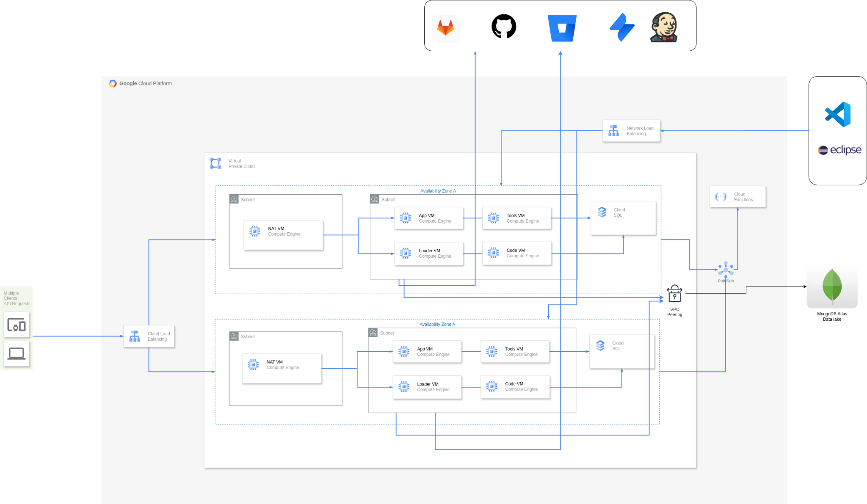Screen dimensions: 867x504
Task: Click the Visual Studio Code logo
Action: [838, 114]
